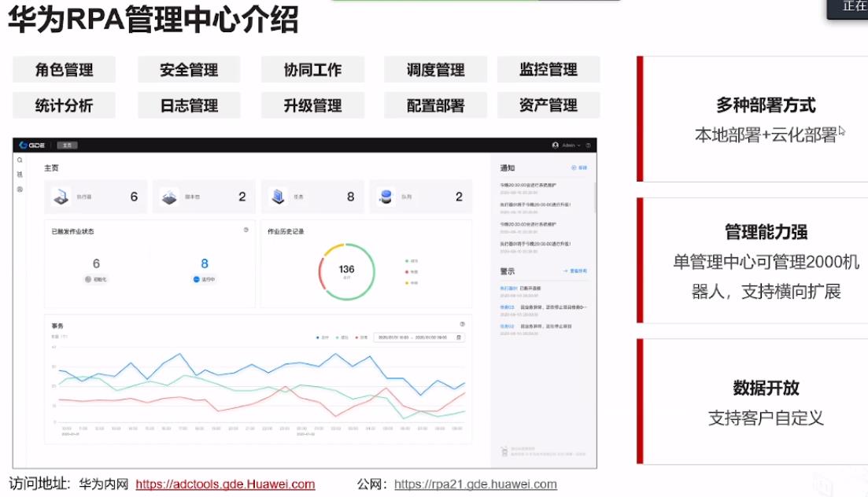Screen dimensions: 868x497
Task: Toggle blue series legend in 事务 chart
Action: pyautogui.click(x=322, y=337)
